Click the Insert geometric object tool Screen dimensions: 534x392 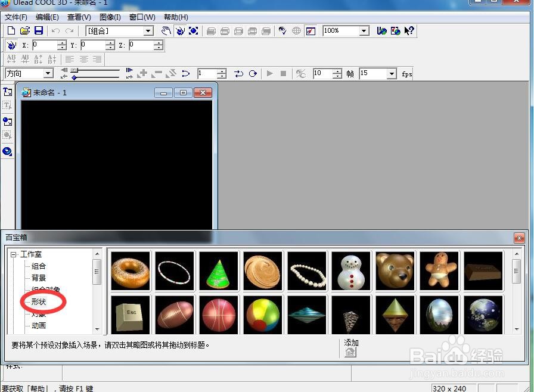point(8,151)
